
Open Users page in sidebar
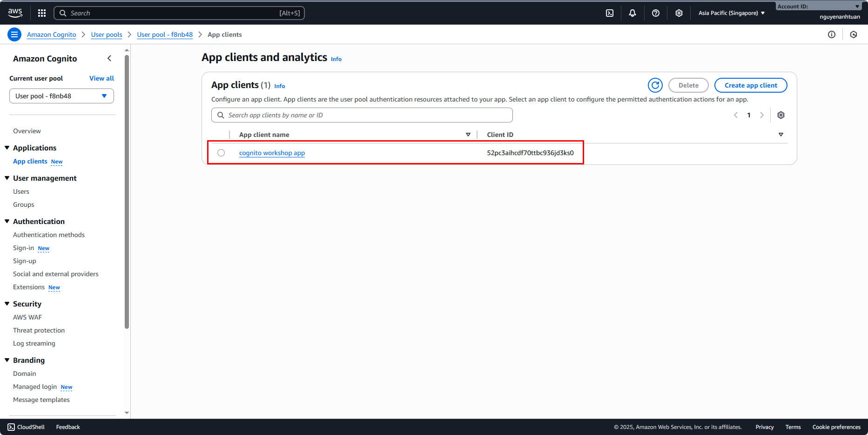pos(21,191)
